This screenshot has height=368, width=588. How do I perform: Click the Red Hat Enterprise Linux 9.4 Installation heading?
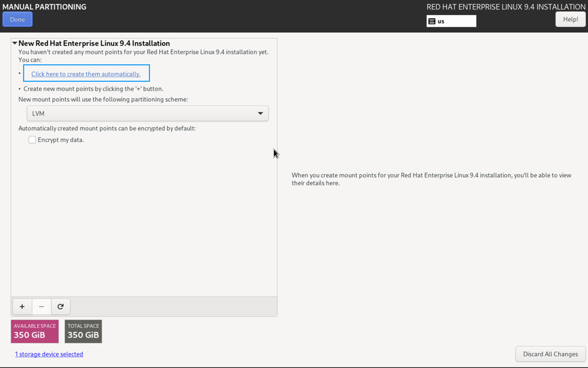[506, 7]
